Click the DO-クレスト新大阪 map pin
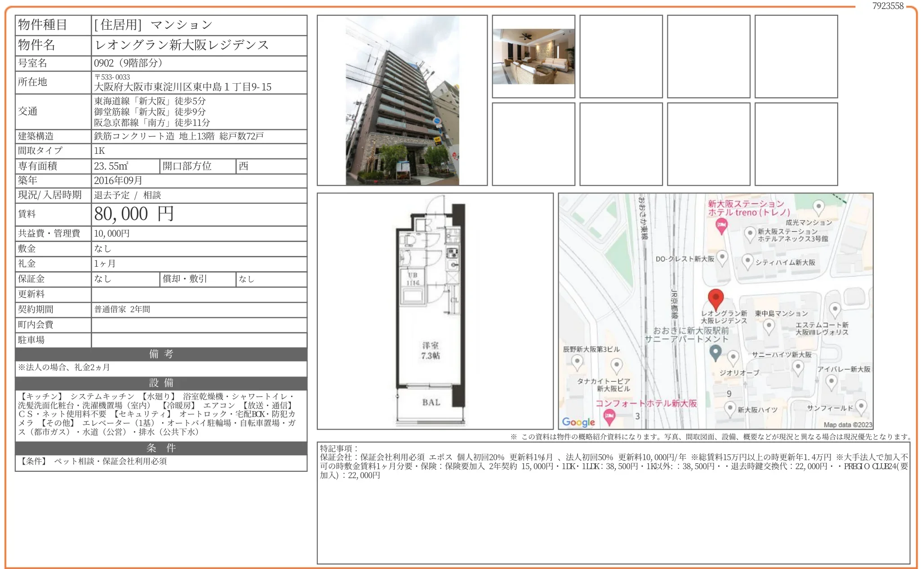Screen dimensions: 924x569 722,258
